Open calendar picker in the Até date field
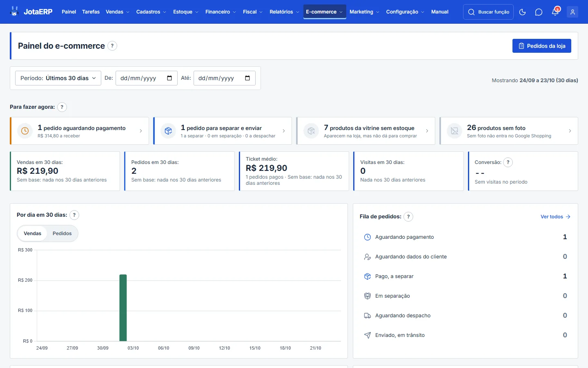588x368 pixels. coord(247,78)
